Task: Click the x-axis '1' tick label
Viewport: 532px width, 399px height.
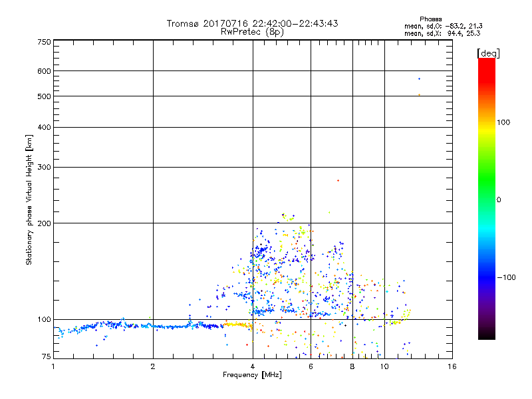Action: (x=53, y=366)
